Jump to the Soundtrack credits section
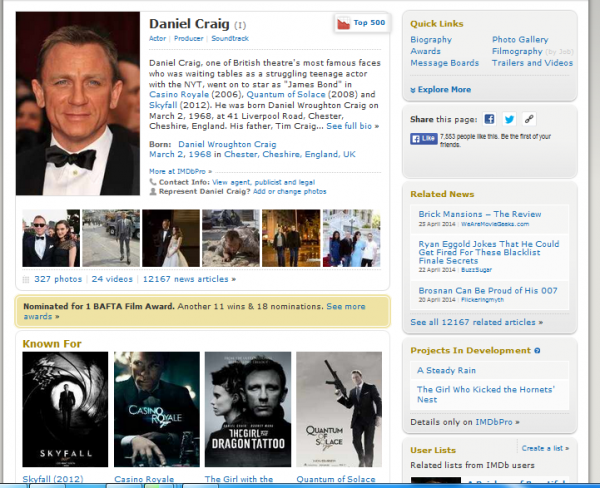Viewport: 600px width, 488px height. click(230, 38)
